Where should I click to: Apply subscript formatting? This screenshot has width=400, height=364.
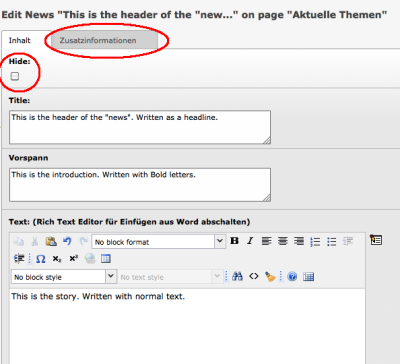click(57, 259)
